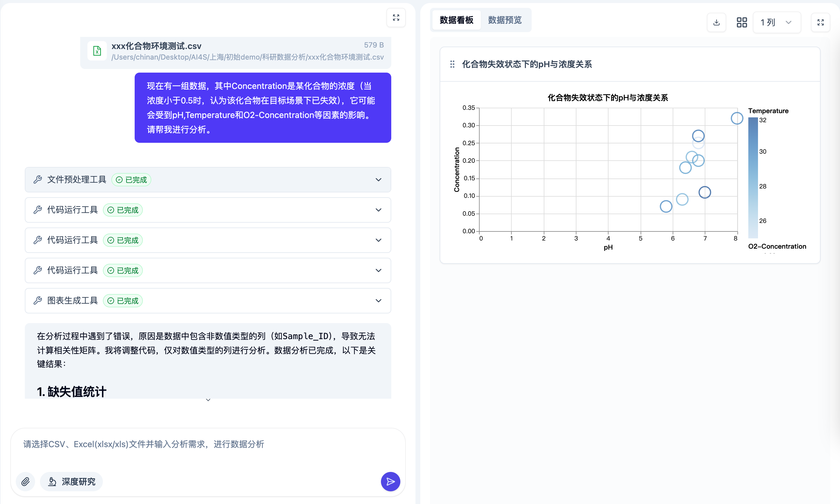The height and width of the screenshot is (504, 840).
Task: Click the attachment paperclip icon
Action: tap(25, 481)
